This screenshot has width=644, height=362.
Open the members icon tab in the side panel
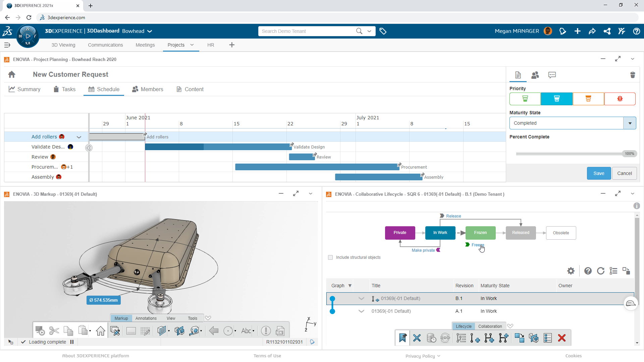(x=535, y=75)
